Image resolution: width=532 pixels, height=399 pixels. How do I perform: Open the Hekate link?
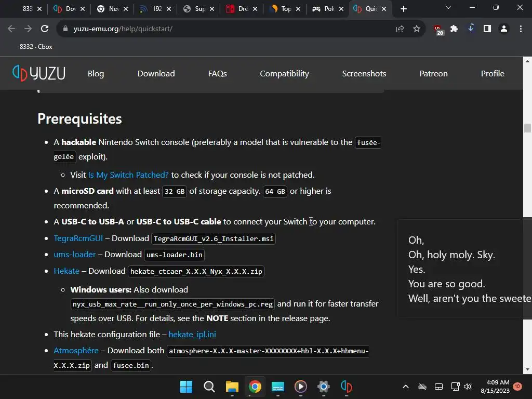click(66, 271)
